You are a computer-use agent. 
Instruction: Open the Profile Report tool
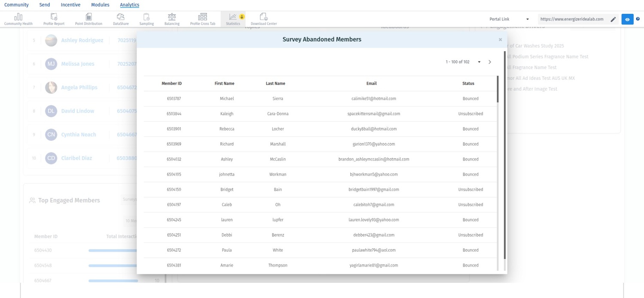tap(54, 17)
